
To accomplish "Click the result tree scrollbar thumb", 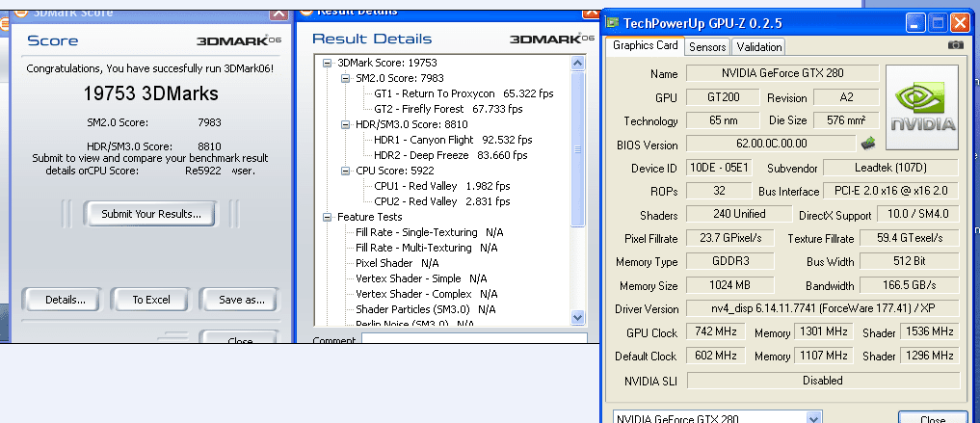I will 577,148.
